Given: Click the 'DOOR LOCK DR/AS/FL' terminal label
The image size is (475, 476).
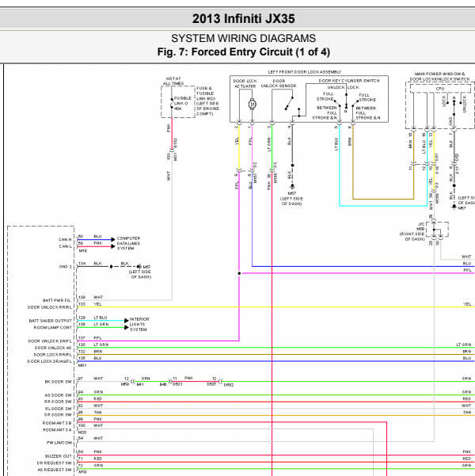Looking at the screenshot, I should point(50,361).
